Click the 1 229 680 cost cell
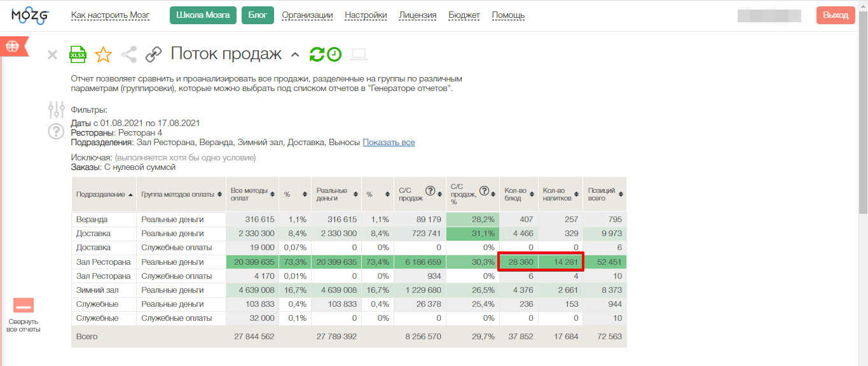Screen dimensions: 868x366 [x=420, y=290]
